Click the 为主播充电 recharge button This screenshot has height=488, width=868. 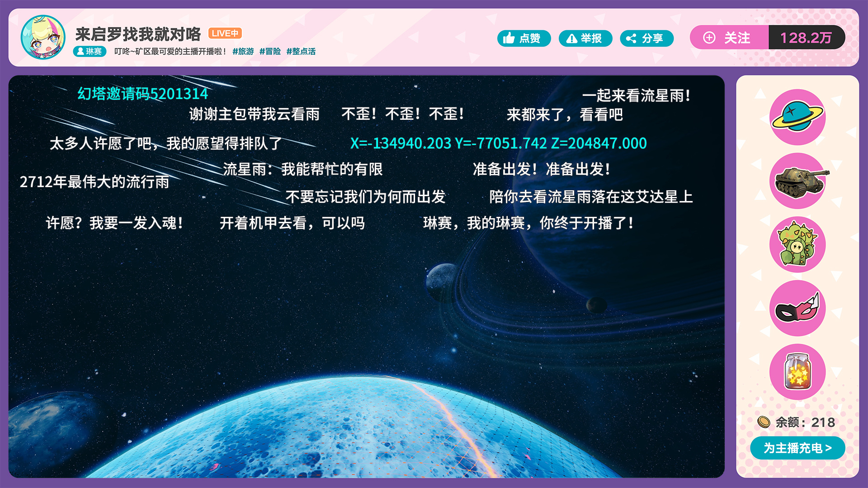pos(797,448)
